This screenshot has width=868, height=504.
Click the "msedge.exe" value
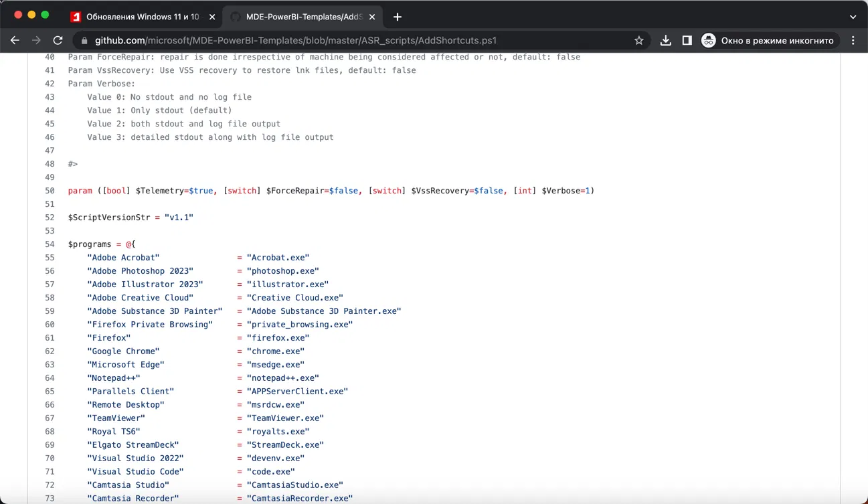[x=276, y=365]
